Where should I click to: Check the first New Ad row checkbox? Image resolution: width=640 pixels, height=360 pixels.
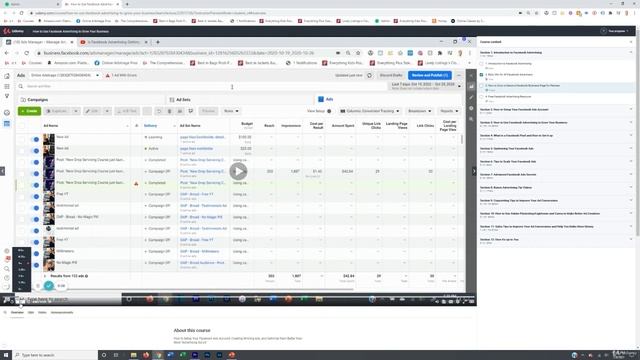(x=22, y=140)
